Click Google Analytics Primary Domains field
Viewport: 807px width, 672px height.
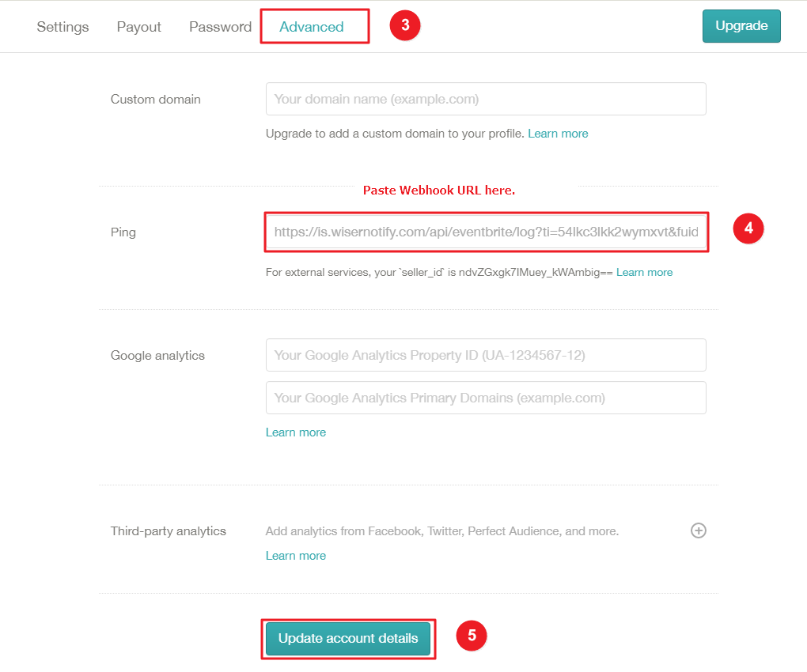coord(486,398)
